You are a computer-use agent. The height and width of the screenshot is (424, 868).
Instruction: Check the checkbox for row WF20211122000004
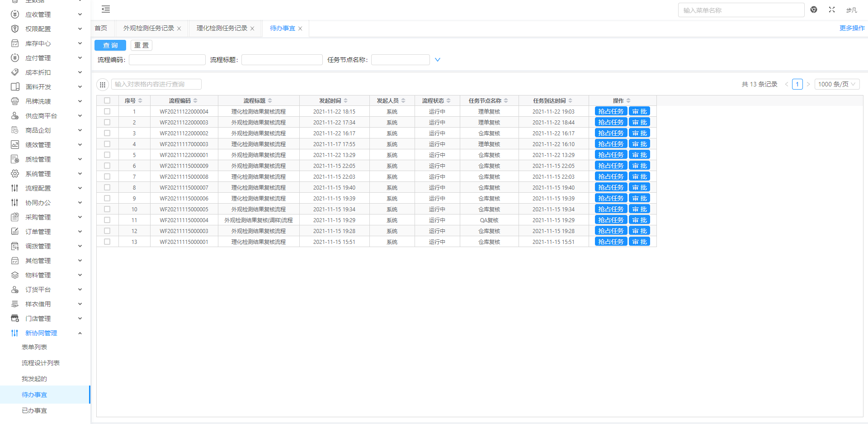point(107,111)
